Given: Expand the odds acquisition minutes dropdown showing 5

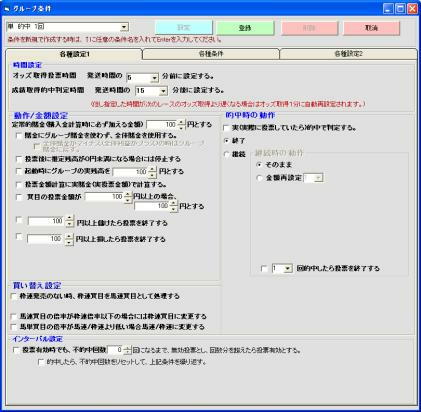Looking at the screenshot, I should tap(154, 78).
